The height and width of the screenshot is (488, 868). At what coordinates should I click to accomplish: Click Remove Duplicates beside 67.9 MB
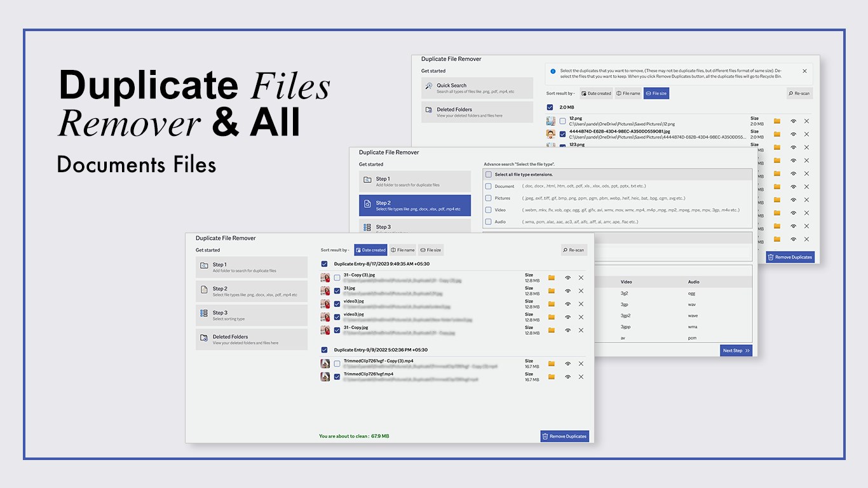click(565, 437)
